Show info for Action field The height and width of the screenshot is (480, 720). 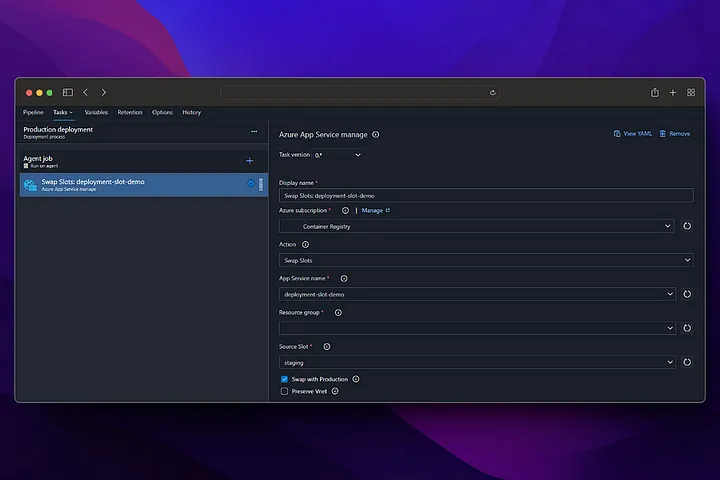pyautogui.click(x=305, y=244)
